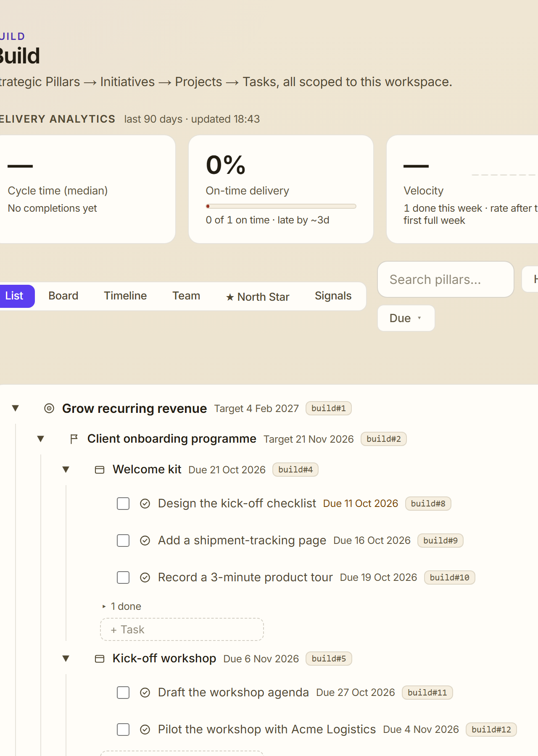Click status circle for Add a shipment-tracking page
This screenshot has height=756, width=538.
pos(145,541)
